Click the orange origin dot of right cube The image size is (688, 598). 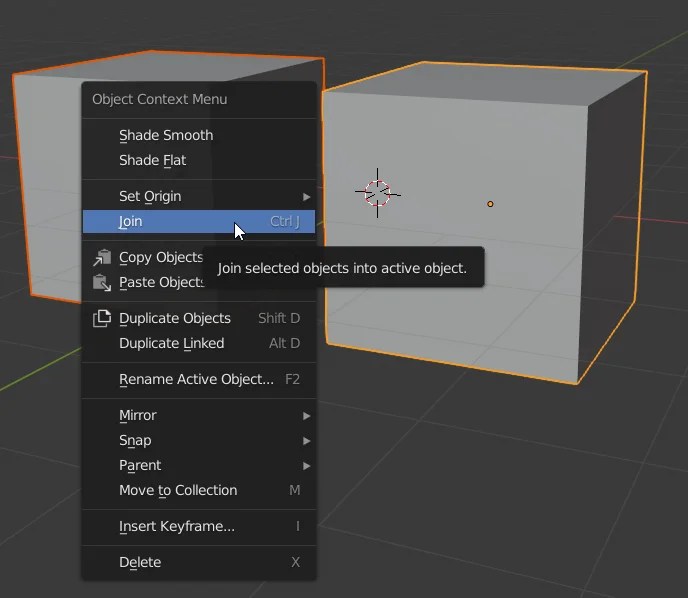click(490, 204)
